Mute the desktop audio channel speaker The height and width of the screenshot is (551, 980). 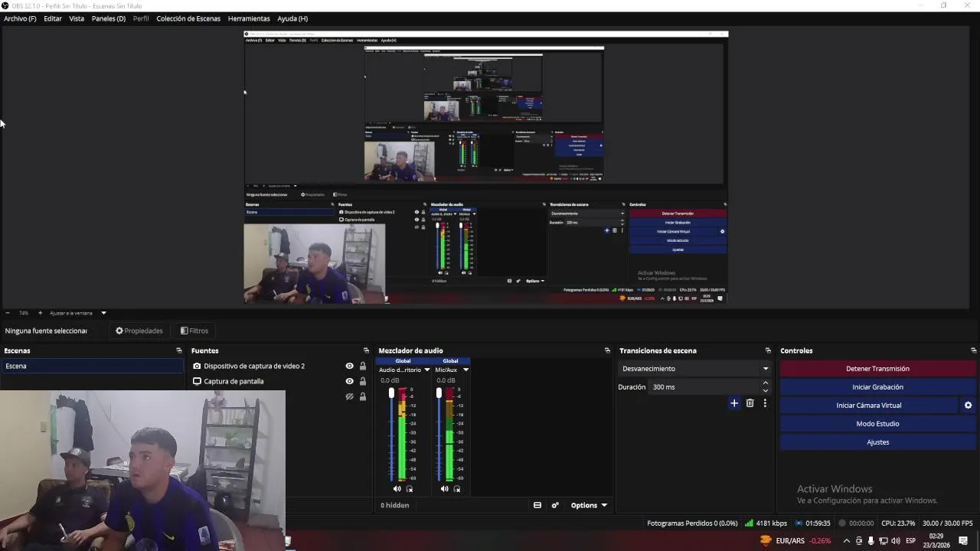pyautogui.click(x=397, y=489)
